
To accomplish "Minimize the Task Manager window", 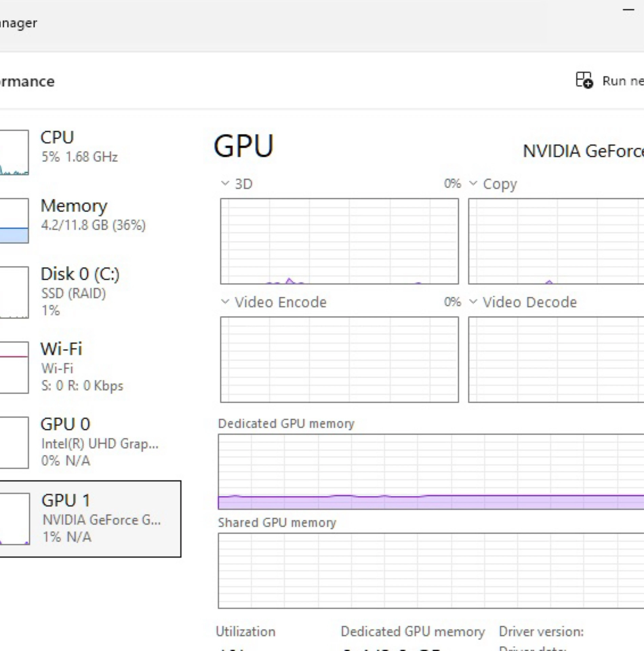I will 629,10.
